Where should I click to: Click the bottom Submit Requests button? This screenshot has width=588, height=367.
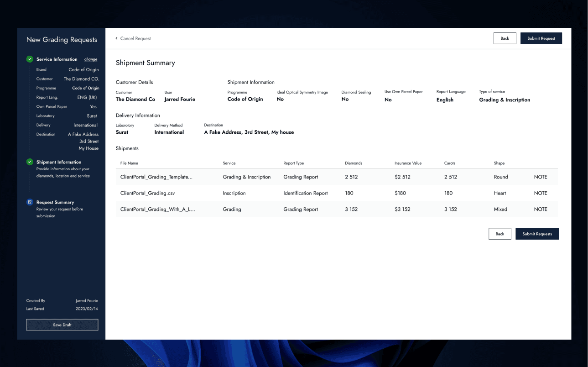coord(537,234)
